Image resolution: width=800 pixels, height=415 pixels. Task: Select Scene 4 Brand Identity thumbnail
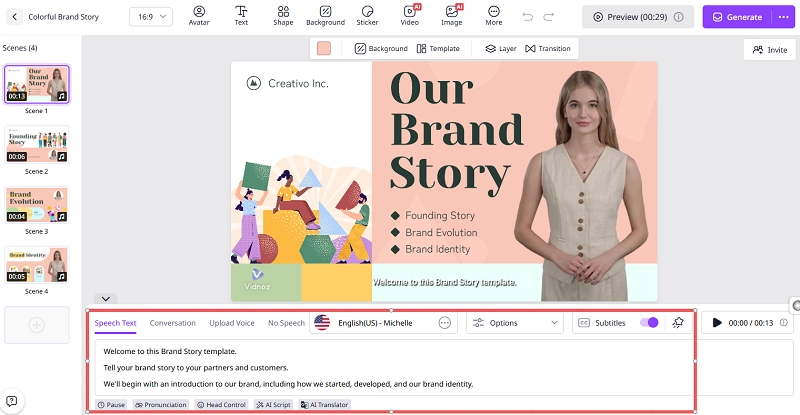pyautogui.click(x=37, y=265)
